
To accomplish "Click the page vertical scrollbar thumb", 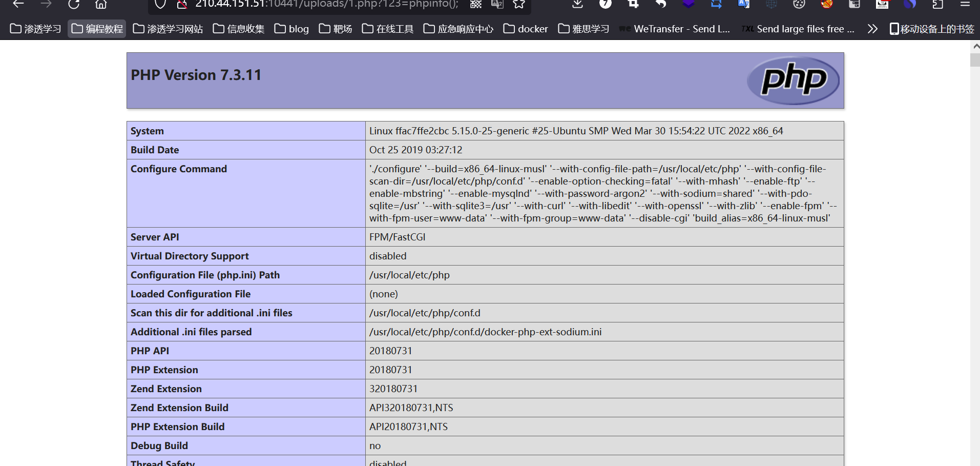I will click(x=975, y=59).
